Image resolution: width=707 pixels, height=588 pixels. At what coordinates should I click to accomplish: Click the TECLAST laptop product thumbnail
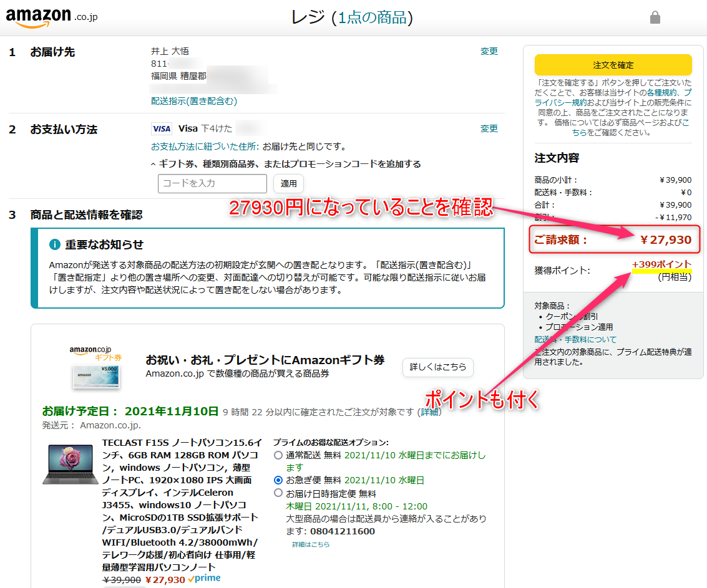[71, 465]
